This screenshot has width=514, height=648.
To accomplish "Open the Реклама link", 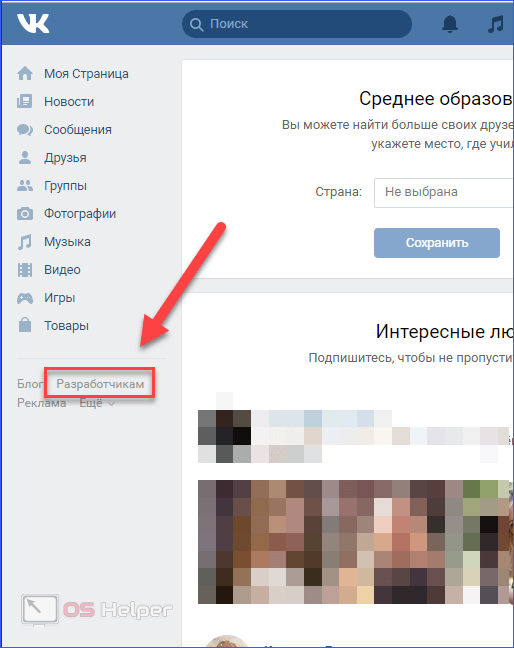I will (41, 403).
